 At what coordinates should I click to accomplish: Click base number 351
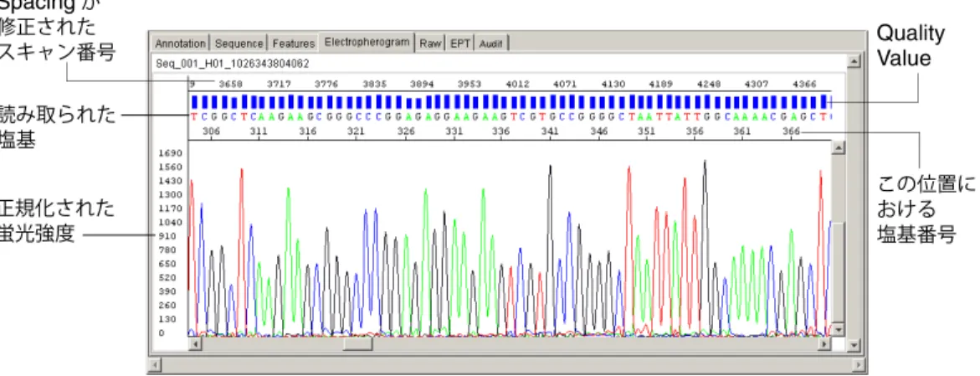[647, 132]
